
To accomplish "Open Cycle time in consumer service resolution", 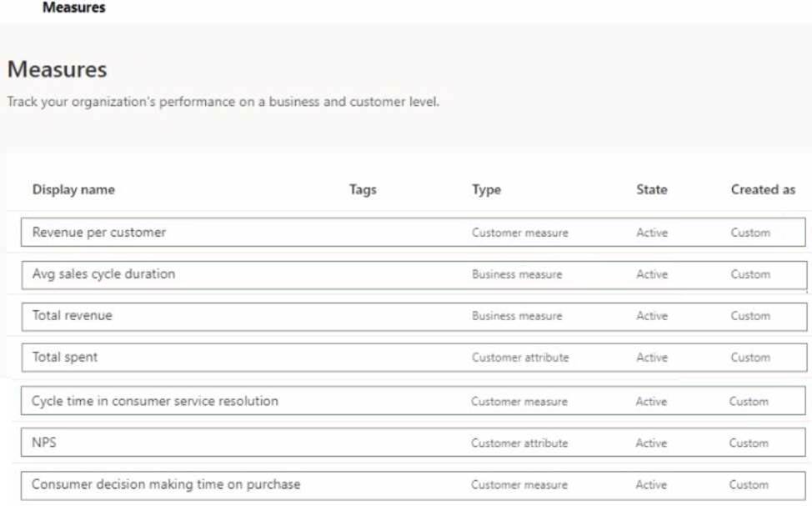I will [x=155, y=401].
